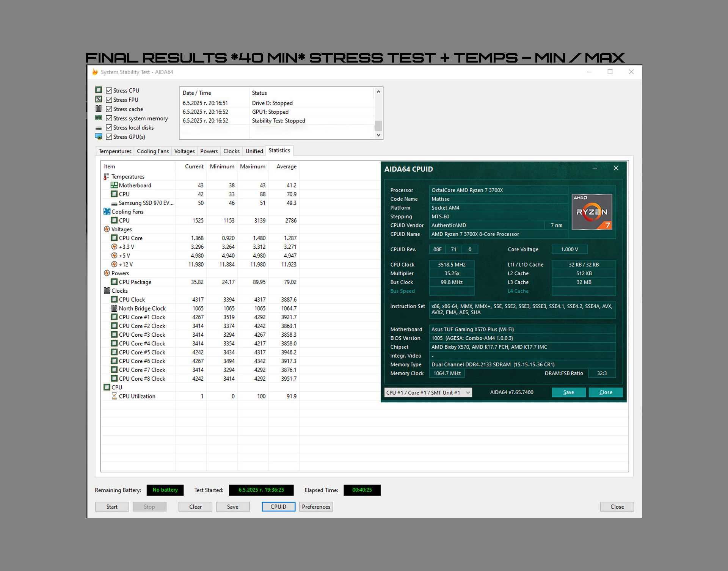Screen dimensions: 728x571
Task: Click the Clocks group chip icon
Action: pyautogui.click(x=107, y=291)
